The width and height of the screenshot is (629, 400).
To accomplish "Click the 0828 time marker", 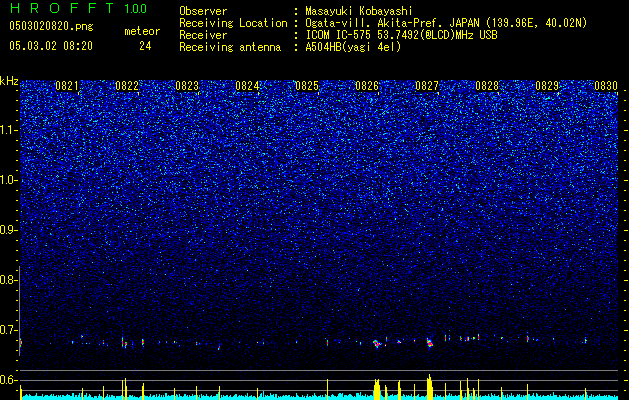I will [x=487, y=86].
